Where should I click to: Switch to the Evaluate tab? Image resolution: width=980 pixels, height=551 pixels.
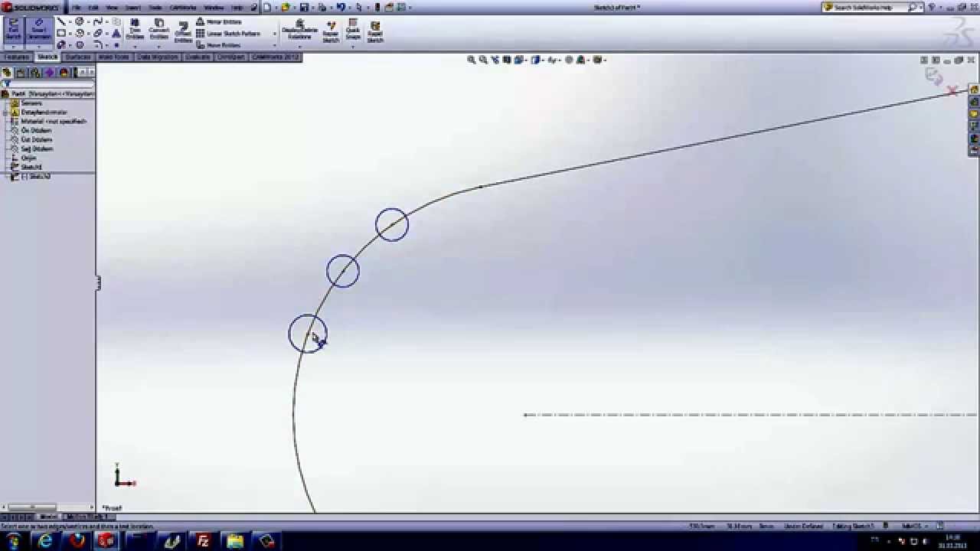click(x=198, y=57)
